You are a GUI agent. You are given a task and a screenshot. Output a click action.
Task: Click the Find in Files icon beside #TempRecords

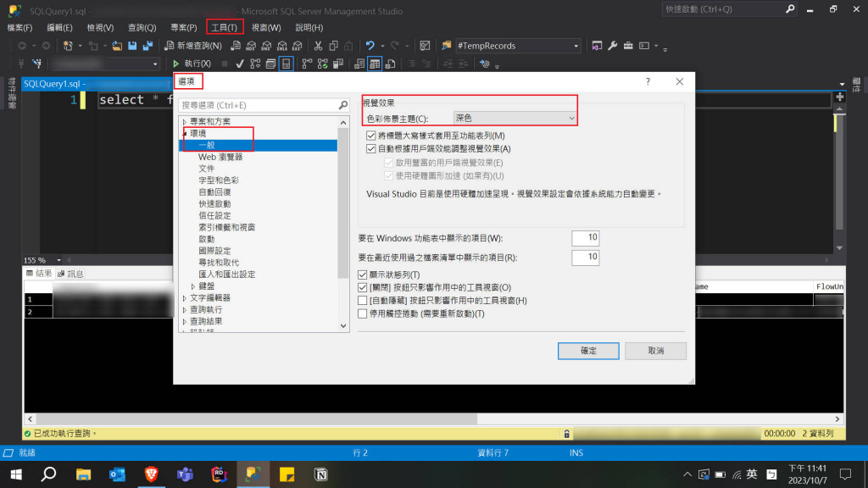pos(446,46)
